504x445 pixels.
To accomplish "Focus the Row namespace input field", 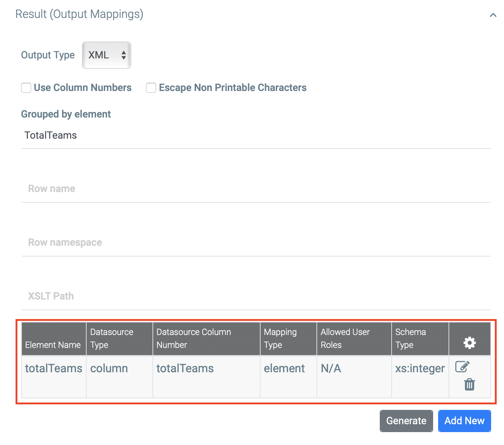I will (256, 243).
